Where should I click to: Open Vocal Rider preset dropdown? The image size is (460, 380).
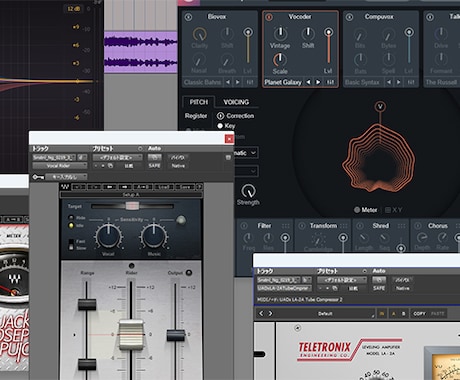(x=118, y=157)
